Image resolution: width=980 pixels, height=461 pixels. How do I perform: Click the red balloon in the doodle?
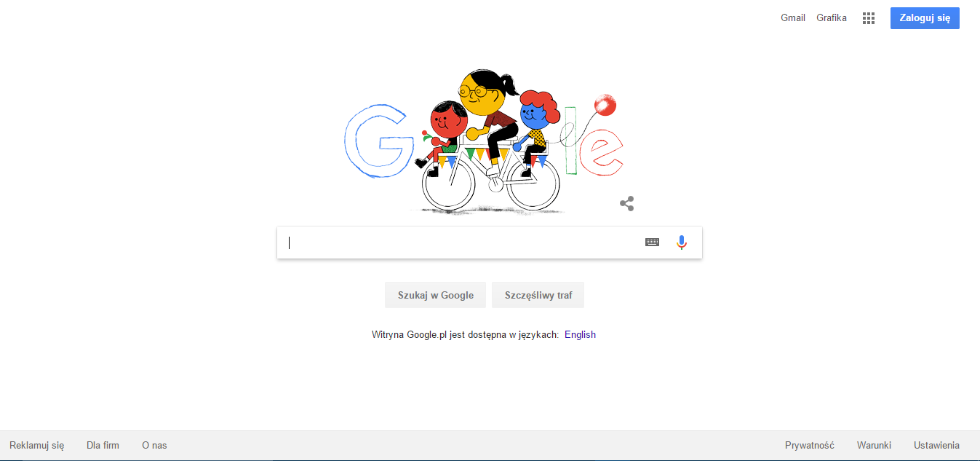605,105
